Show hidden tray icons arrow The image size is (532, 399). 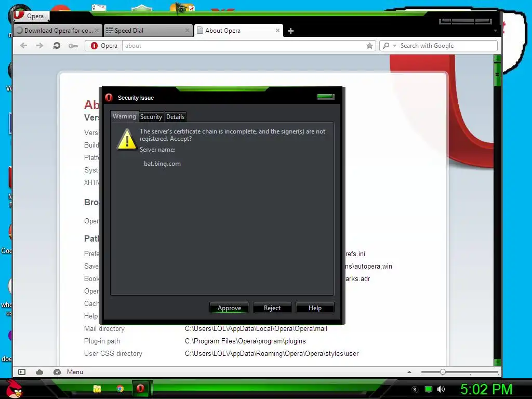(415, 390)
